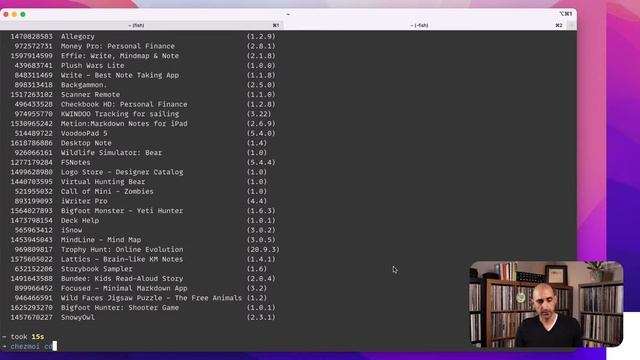This screenshot has width=640, height=360.
Task: Click the 'FSNotes' entry
Action: coord(76,162)
